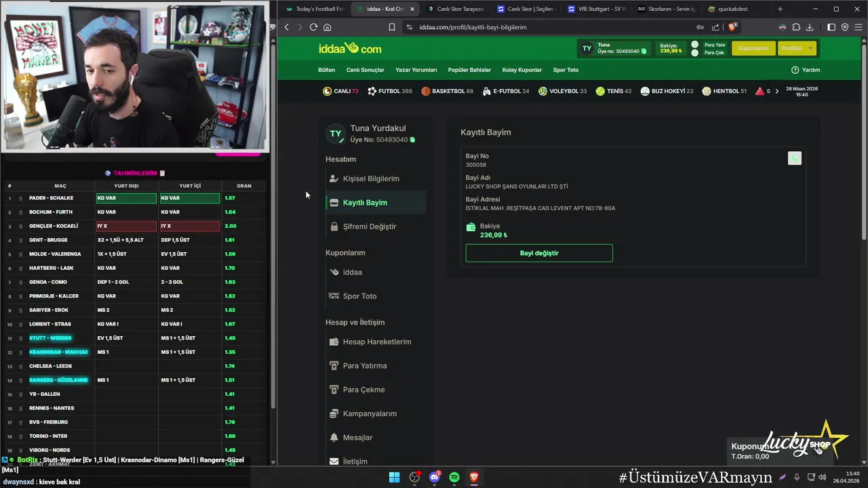Screen dimensions: 868x488
Task: Close the iddaa - Kral browser tab
Action: click(412, 9)
